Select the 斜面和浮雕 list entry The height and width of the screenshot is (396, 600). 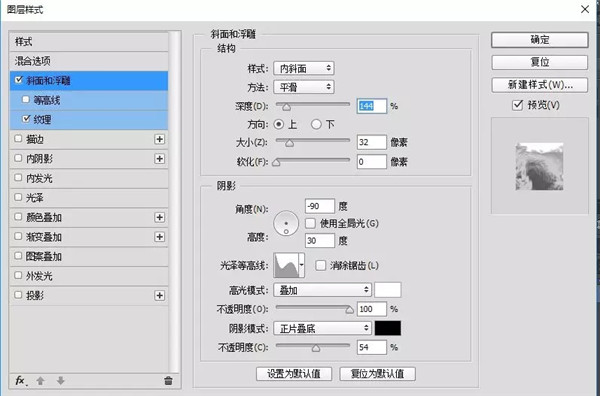[89, 81]
